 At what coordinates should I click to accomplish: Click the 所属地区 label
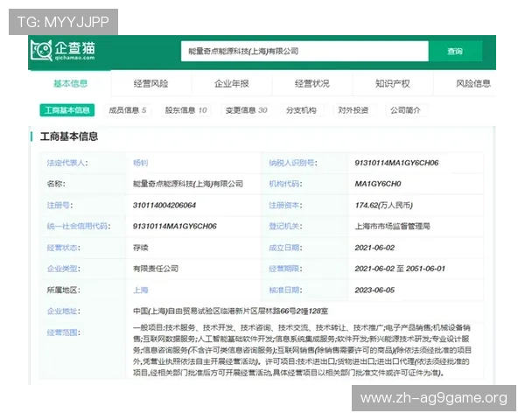[x=64, y=290]
